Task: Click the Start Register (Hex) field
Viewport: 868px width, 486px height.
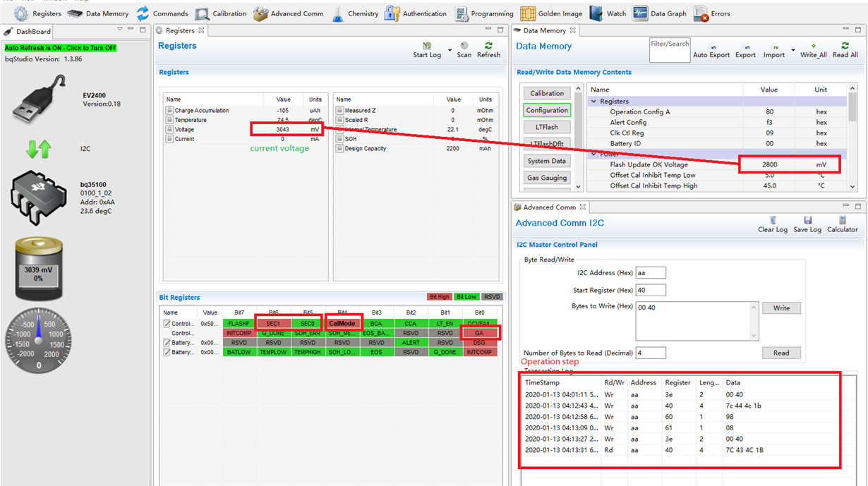Action: (x=651, y=290)
